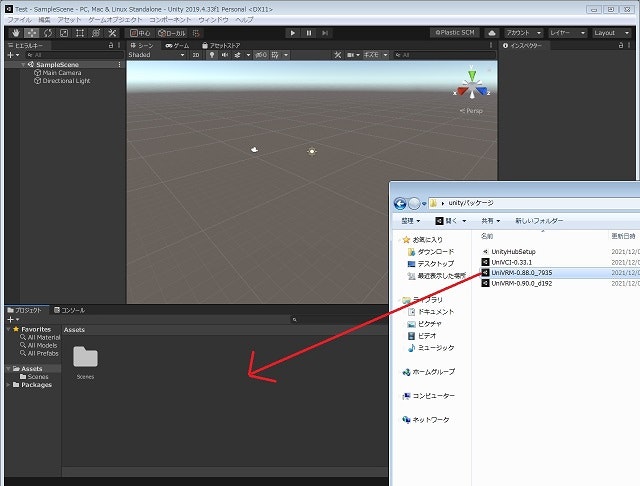This screenshot has height=486, width=640.
Task: Toggle Persp projection label
Action: tap(471, 111)
